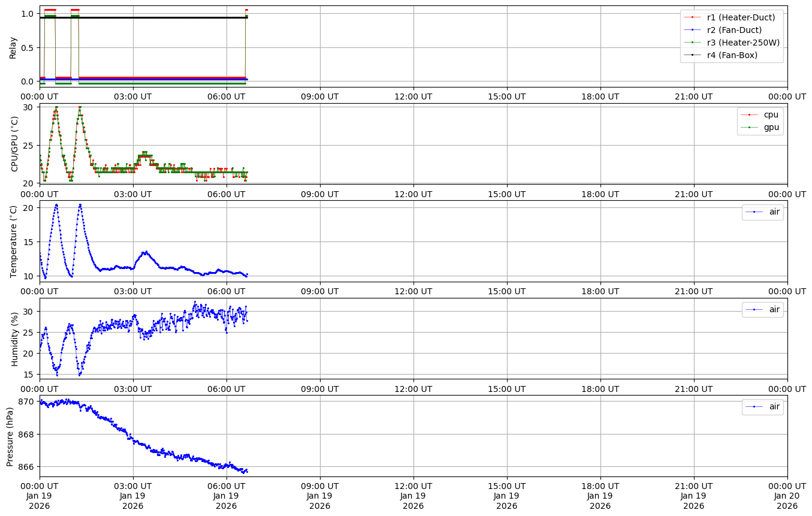Viewport: 812px width, 516px height.
Task: Click the 09:00 UT tick under Relay plot
Action: tap(319, 96)
